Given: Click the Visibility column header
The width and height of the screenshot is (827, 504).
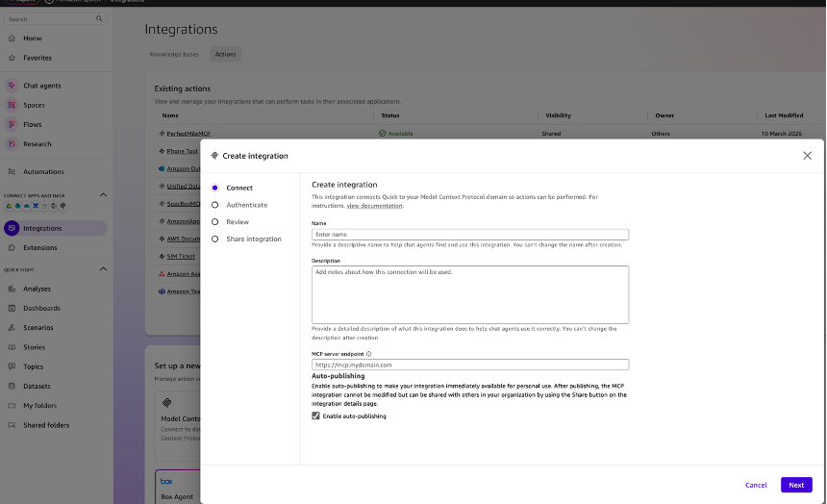Looking at the screenshot, I should (558, 115).
